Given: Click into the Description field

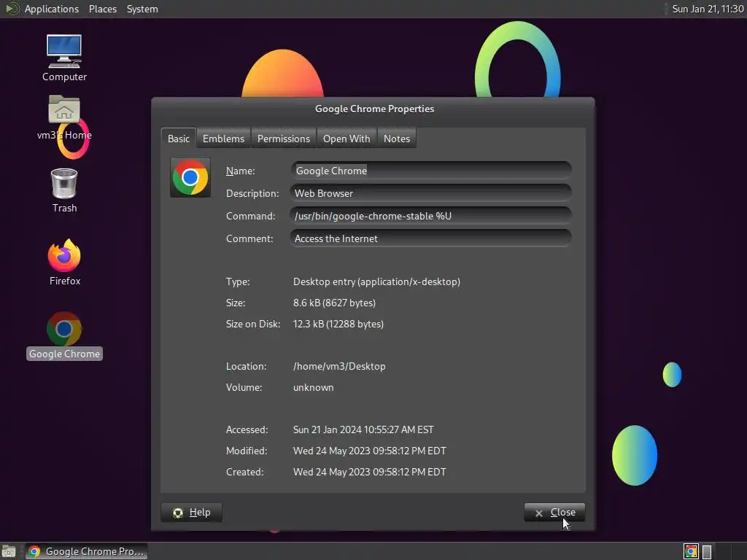Looking at the screenshot, I should click(x=431, y=193).
